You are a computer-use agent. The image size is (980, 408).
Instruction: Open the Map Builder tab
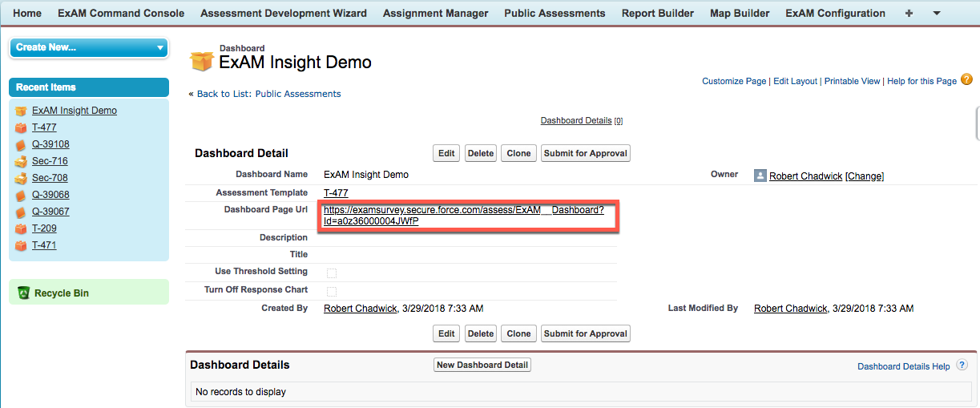pyautogui.click(x=740, y=14)
